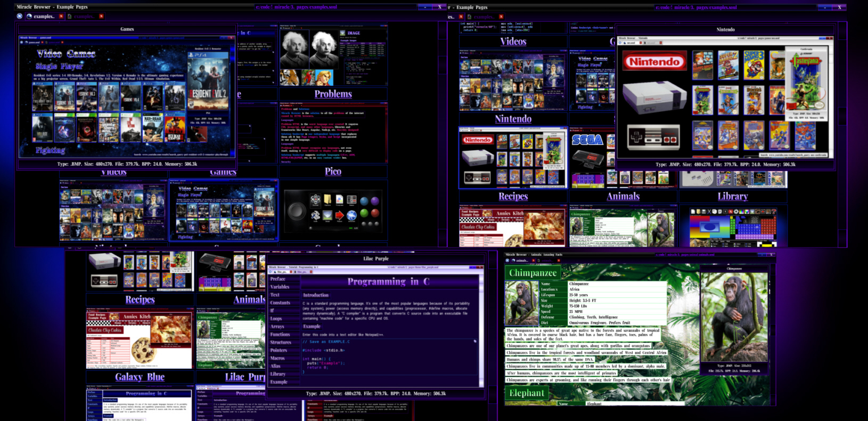Open the Recipes link in bottom-left window
This screenshot has width=868, height=421.
[x=140, y=299]
